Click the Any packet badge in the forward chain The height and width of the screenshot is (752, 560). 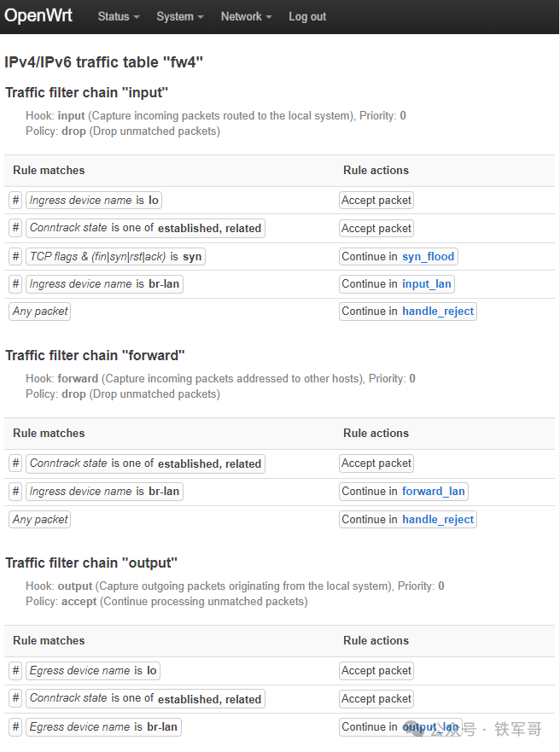click(x=40, y=520)
